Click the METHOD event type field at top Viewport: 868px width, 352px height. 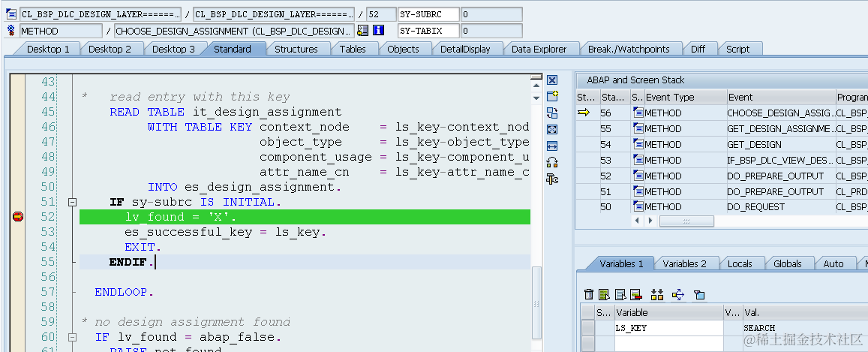click(61, 31)
